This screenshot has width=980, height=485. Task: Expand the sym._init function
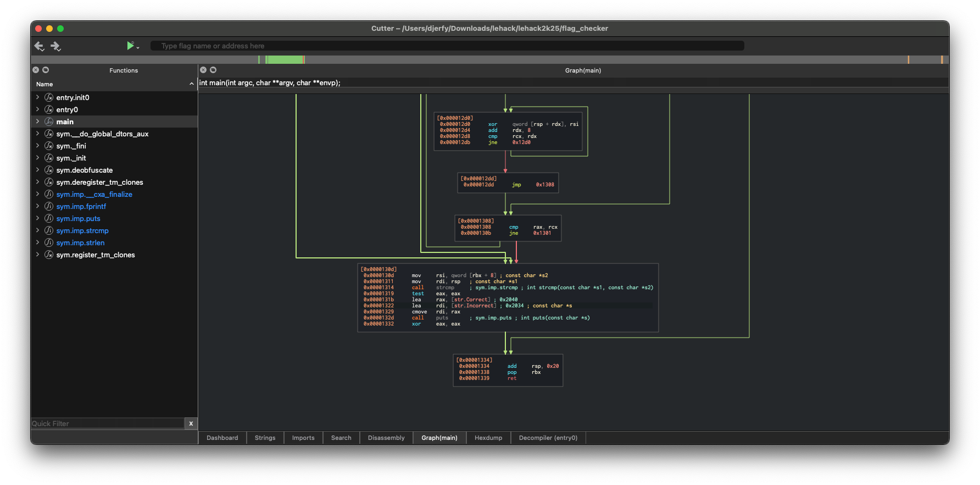point(37,158)
